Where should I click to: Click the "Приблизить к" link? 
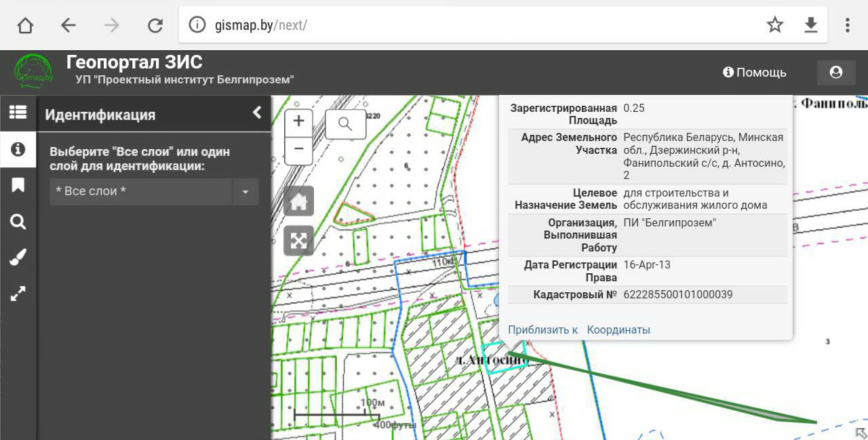click(x=542, y=330)
